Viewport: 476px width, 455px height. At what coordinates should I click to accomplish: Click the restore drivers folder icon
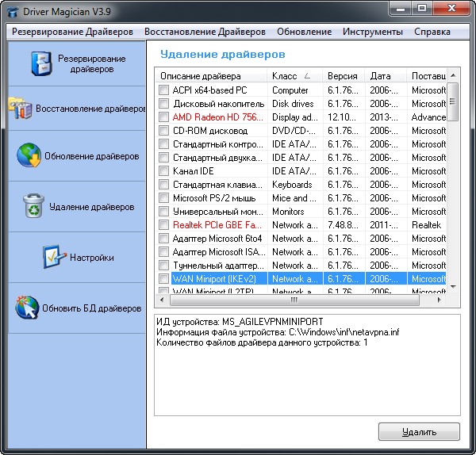[20, 108]
